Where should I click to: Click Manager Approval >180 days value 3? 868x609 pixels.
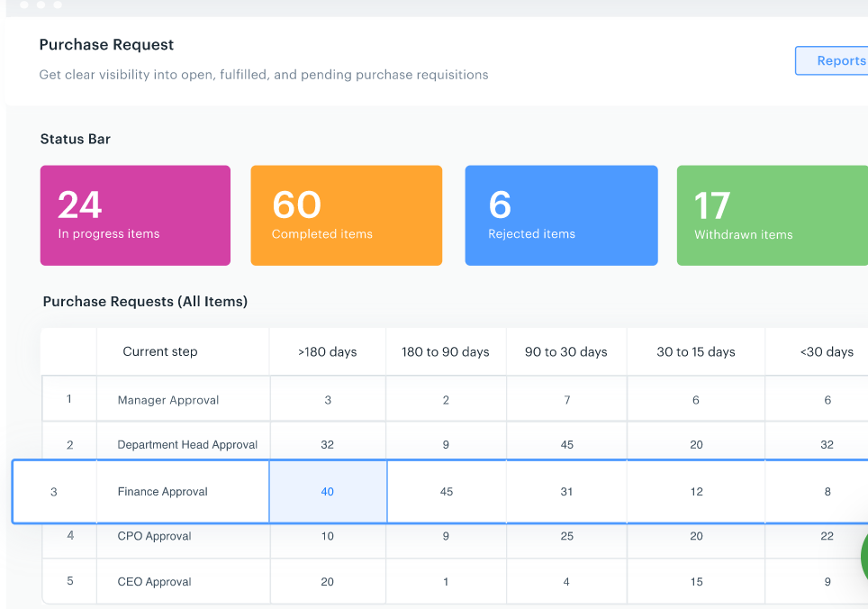tap(328, 400)
